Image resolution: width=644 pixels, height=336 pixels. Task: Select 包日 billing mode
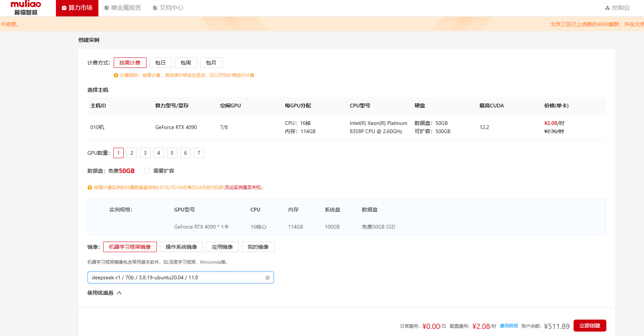pyautogui.click(x=161, y=63)
